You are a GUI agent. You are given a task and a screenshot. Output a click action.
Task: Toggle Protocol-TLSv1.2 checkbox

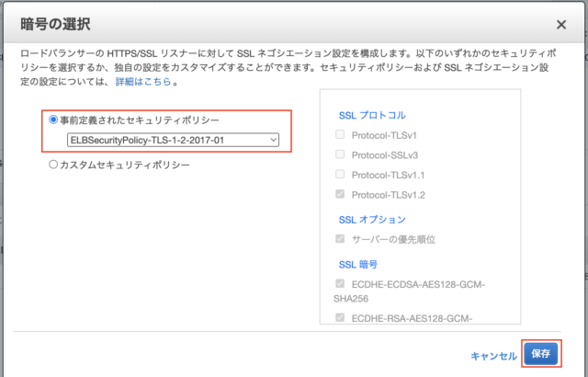click(340, 194)
